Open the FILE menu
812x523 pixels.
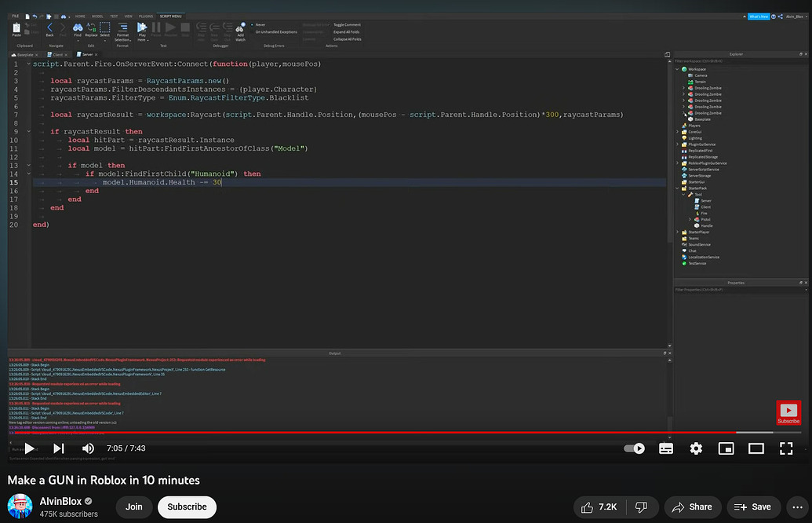16,16
